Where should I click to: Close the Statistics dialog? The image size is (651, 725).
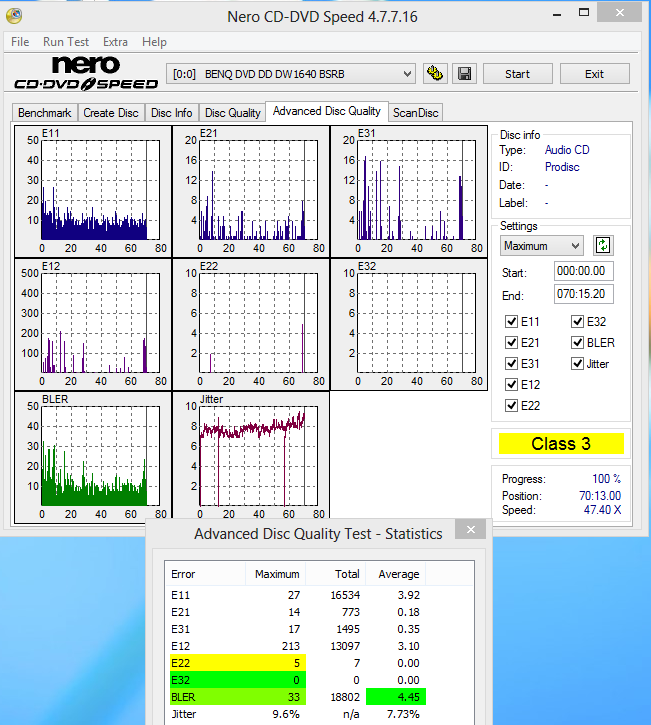470,529
